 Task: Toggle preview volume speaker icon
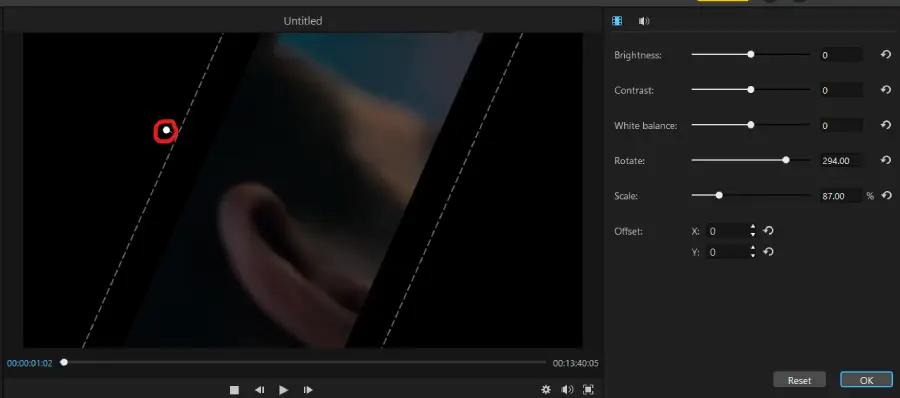pyautogui.click(x=567, y=389)
